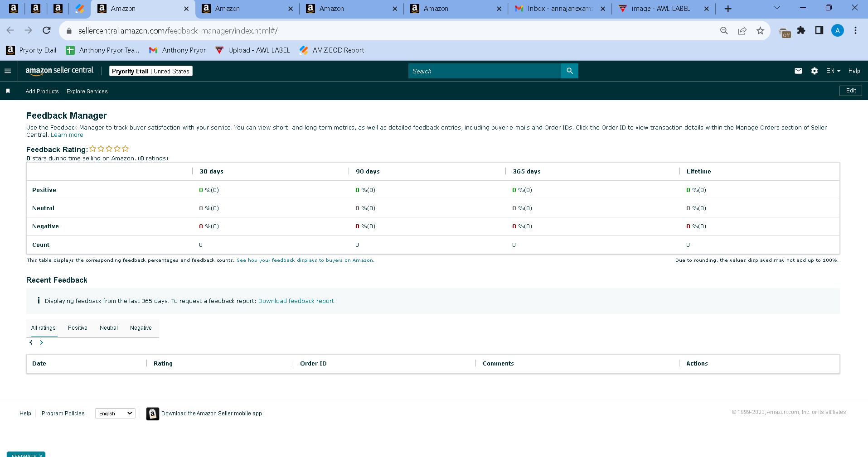This screenshot has height=457, width=868.
Task: Go forward with browser forward arrow
Action: [28, 30]
